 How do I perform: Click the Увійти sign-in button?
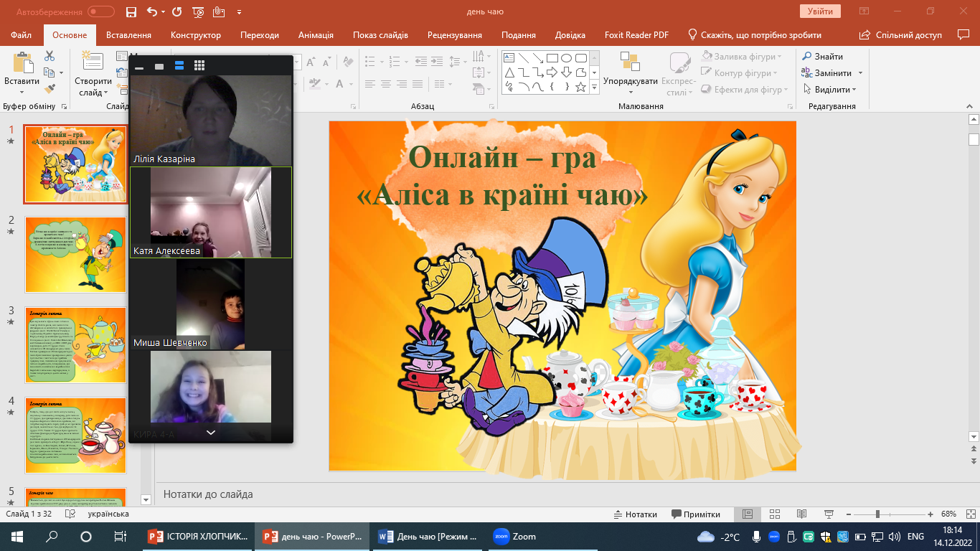coord(820,11)
